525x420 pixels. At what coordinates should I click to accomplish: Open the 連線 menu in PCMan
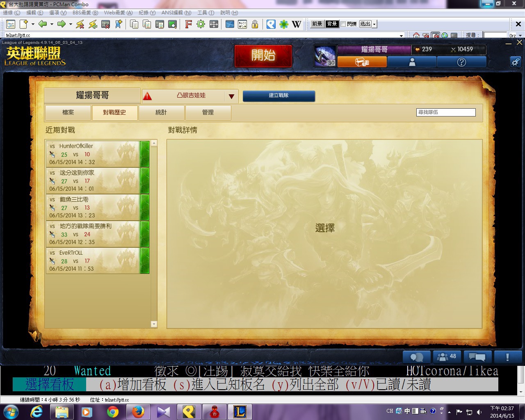[x=11, y=13]
